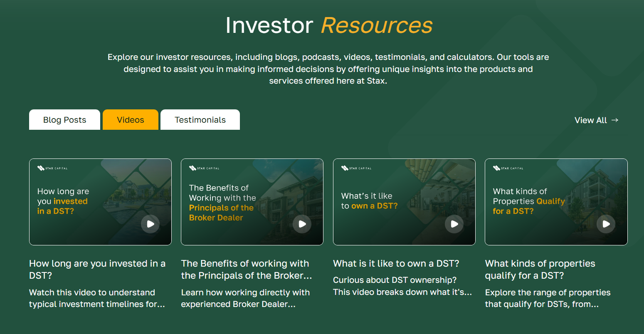Open 'How long are you invested in a DST?' title
The width and height of the screenshot is (644, 334).
tap(97, 270)
